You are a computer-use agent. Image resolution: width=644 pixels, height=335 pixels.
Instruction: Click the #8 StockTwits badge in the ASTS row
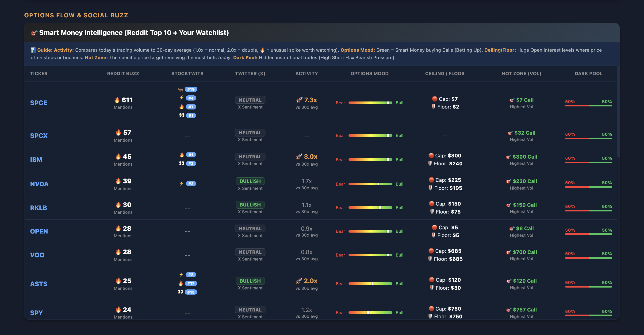tap(191, 274)
